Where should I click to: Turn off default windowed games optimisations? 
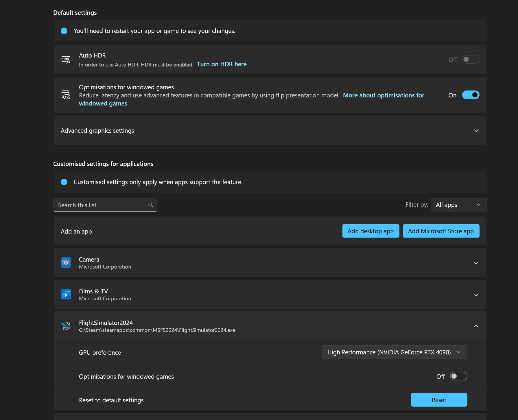point(470,95)
